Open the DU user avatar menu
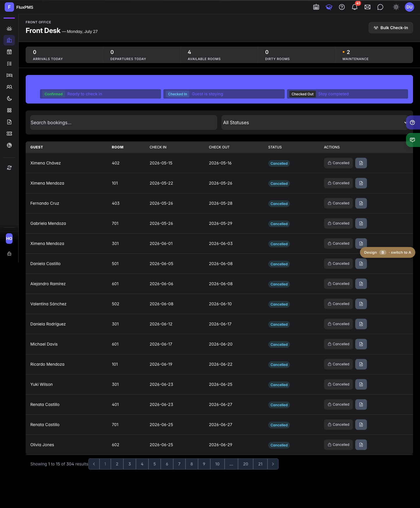 [409, 7]
